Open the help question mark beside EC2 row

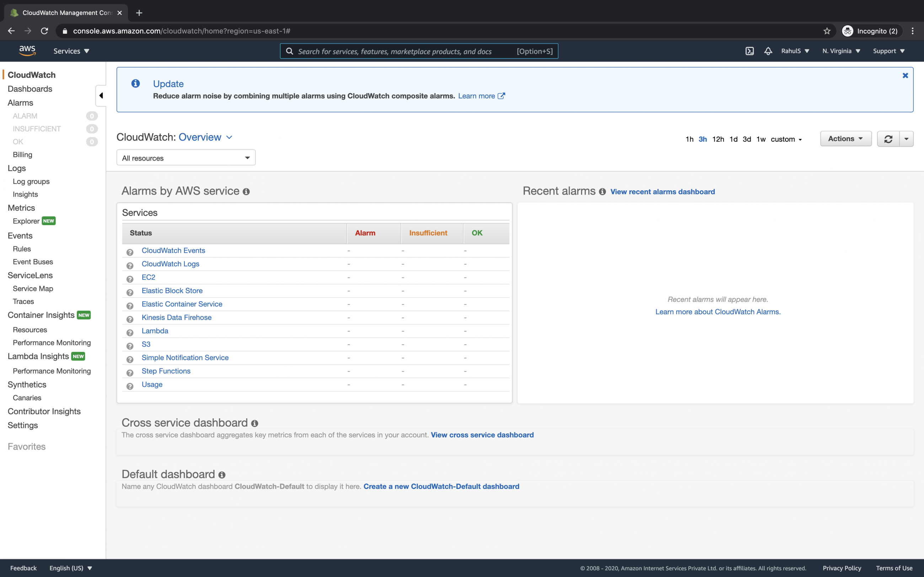[130, 279]
